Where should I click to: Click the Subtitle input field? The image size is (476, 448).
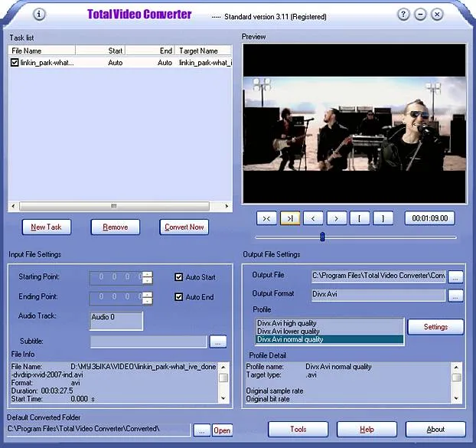[x=148, y=342]
